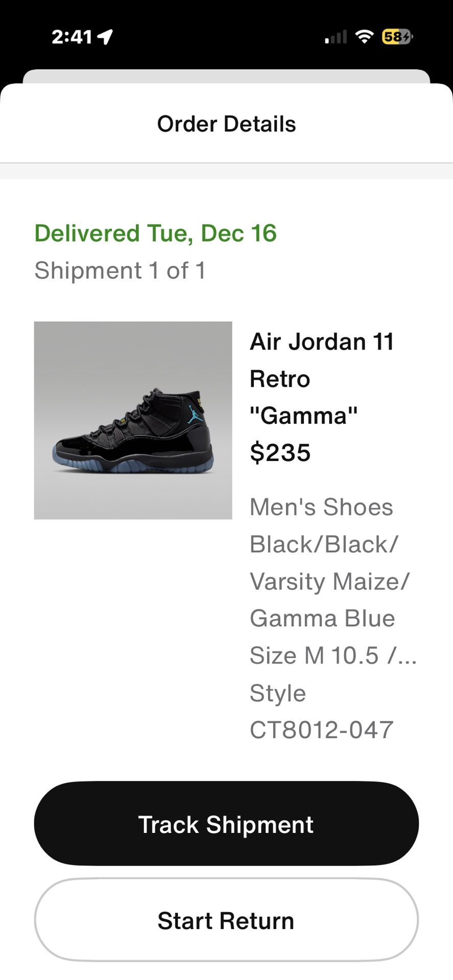This screenshot has height=980, width=453.
Task: Tap the Wi-Fi status icon
Action: pyautogui.click(x=364, y=36)
